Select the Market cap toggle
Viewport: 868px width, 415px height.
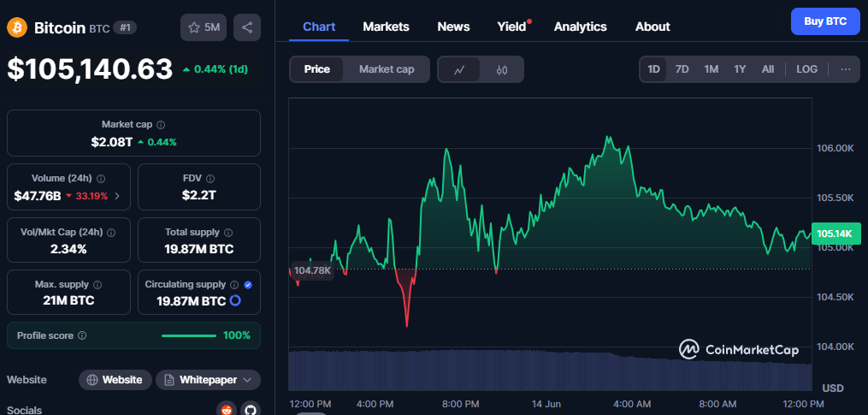(387, 69)
